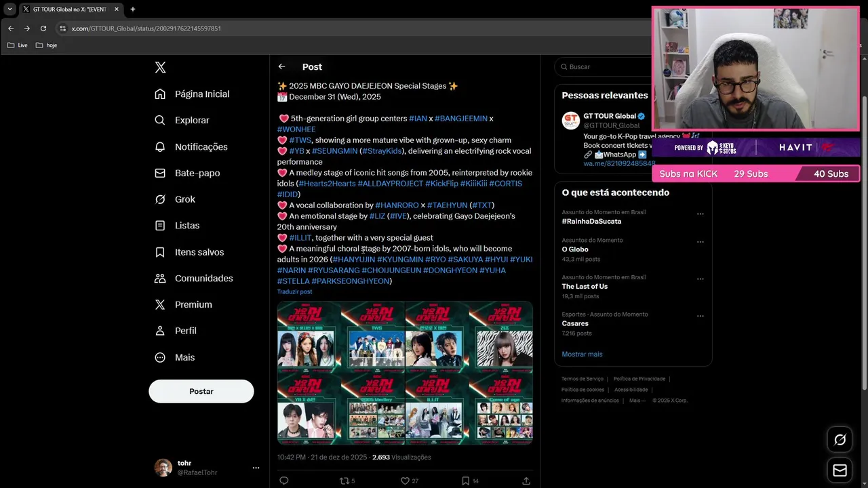Open hashtag #TWS link
Image resolution: width=868 pixels, height=488 pixels.
pyautogui.click(x=300, y=140)
